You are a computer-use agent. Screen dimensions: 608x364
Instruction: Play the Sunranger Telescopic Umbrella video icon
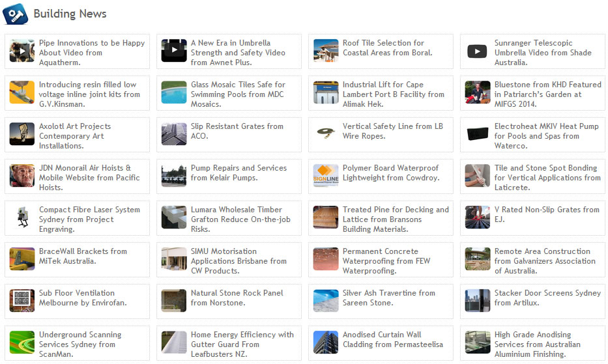[477, 51]
